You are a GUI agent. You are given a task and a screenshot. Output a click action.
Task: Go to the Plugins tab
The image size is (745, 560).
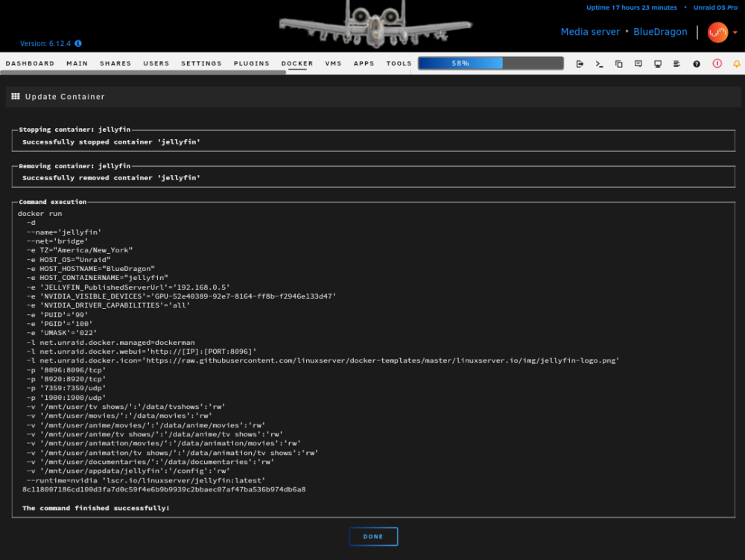click(251, 63)
